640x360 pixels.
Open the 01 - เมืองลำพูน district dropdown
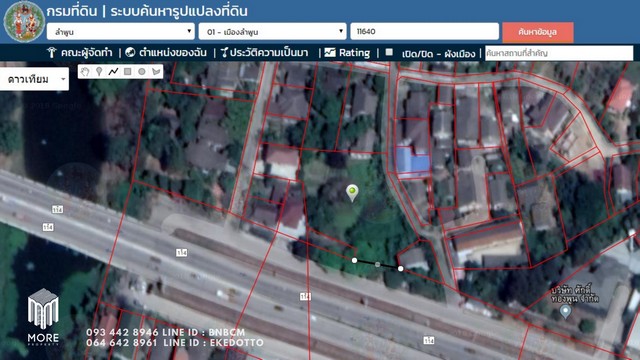(272, 31)
